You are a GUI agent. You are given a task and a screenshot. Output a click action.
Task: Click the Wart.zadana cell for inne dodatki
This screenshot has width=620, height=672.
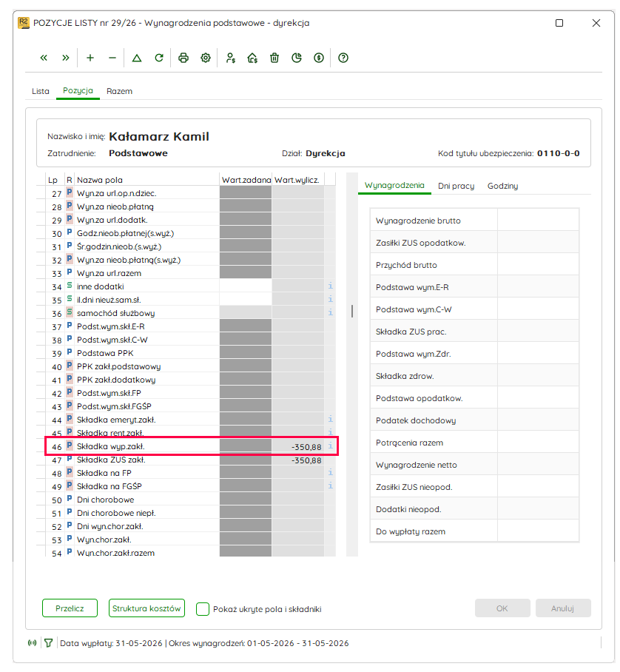pos(246,286)
